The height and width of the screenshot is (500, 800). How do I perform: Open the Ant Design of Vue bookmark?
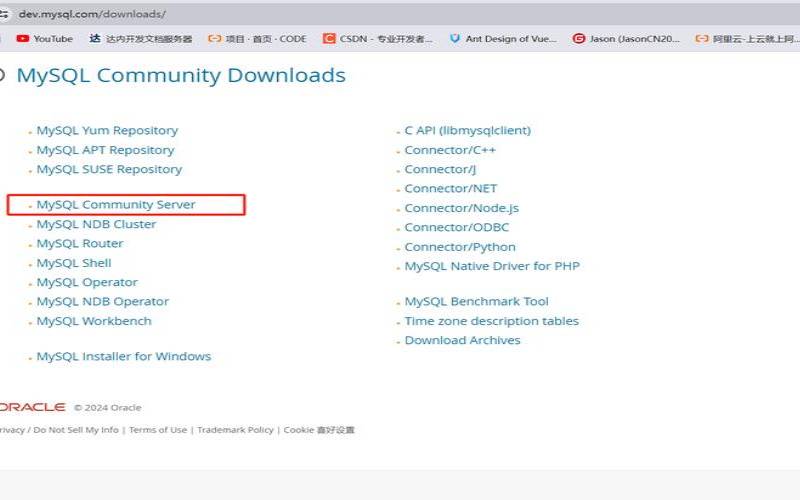pos(503,39)
